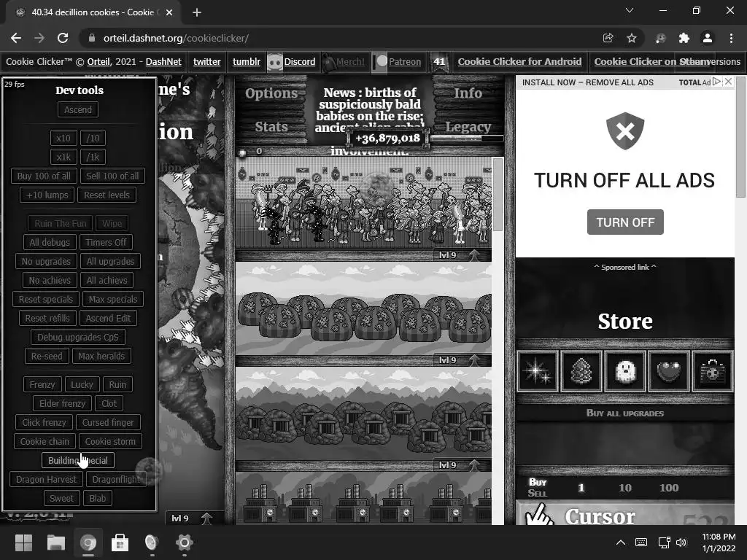Click the Cookie storm button

110,441
